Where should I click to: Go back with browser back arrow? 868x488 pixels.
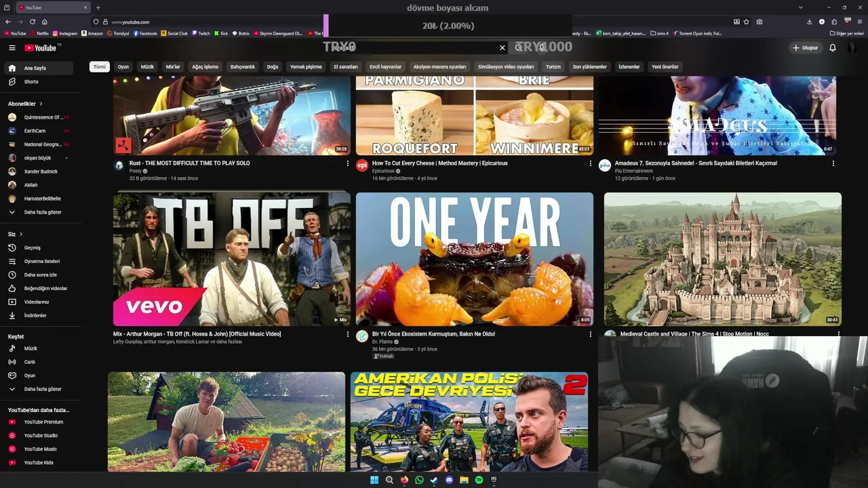coord(8,22)
